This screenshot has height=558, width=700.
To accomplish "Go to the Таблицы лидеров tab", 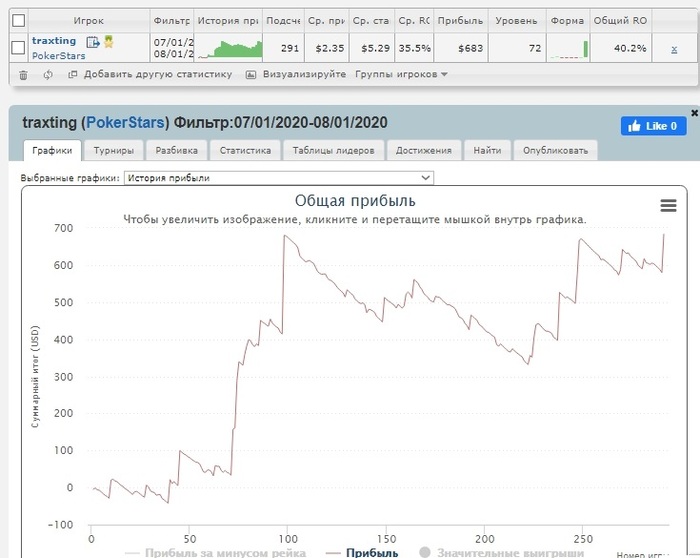I will (333, 150).
